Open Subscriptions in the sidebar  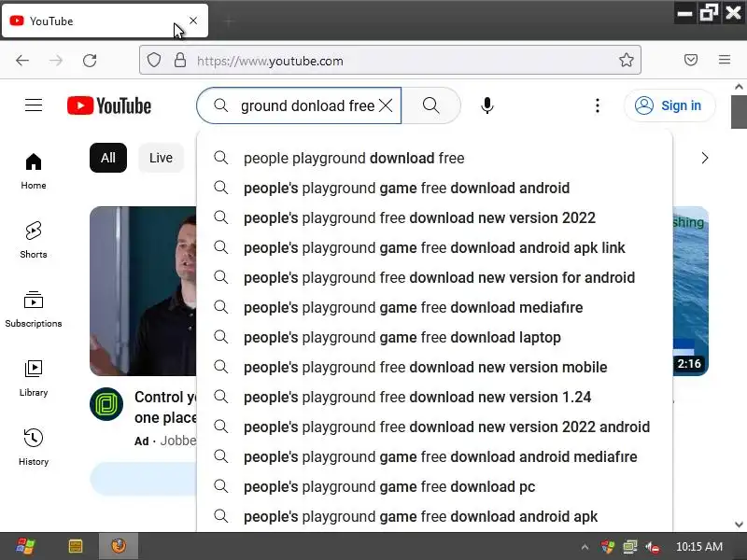pos(34,309)
